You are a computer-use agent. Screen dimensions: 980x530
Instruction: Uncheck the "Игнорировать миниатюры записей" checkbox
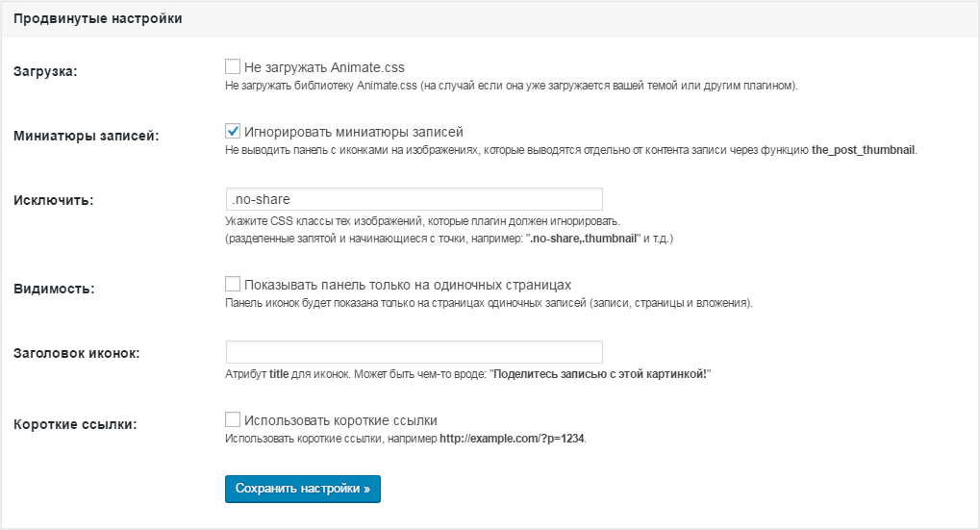233,131
